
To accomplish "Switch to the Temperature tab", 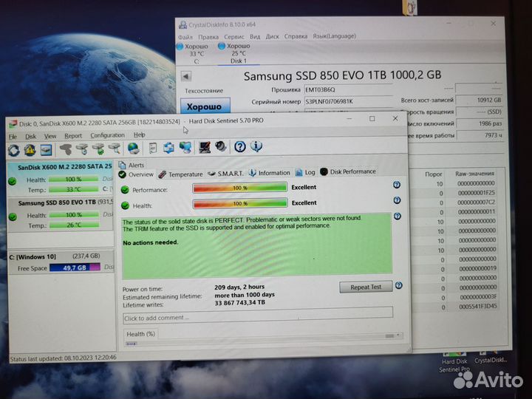I will (x=181, y=174).
